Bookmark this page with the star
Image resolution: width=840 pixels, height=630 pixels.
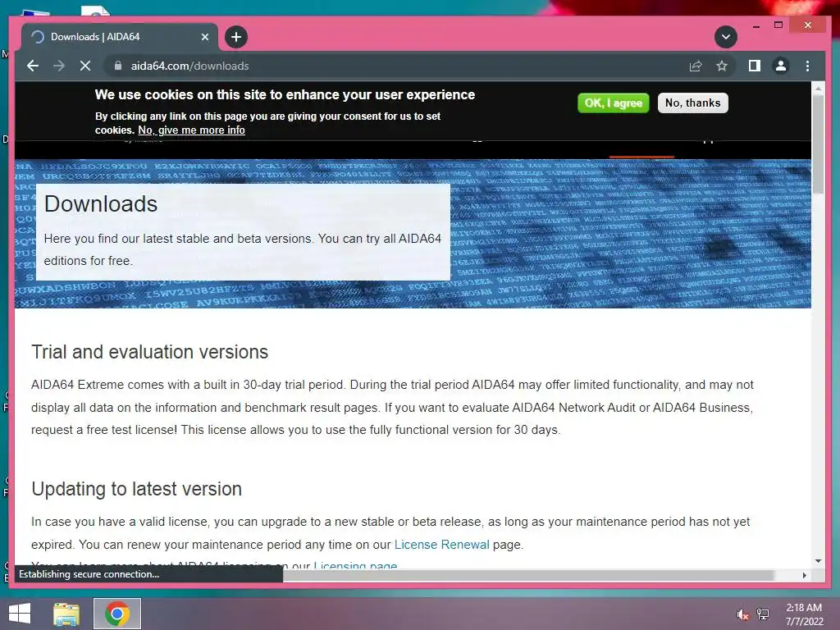tap(722, 66)
